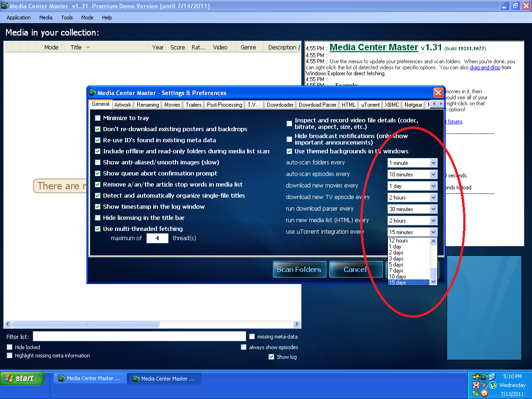Check Inspect and record video file details
Screen dimensions: 532x399
pyautogui.click(x=290, y=123)
